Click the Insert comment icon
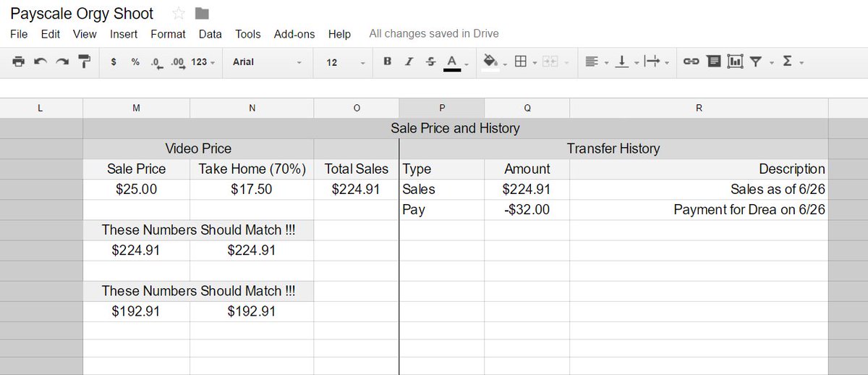The image size is (868, 375). click(x=713, y=62)
